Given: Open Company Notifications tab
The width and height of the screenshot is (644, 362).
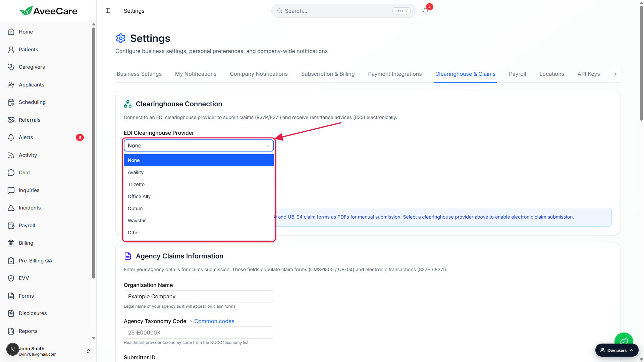Looking at the screenshot, I should (x=259, y=74).
